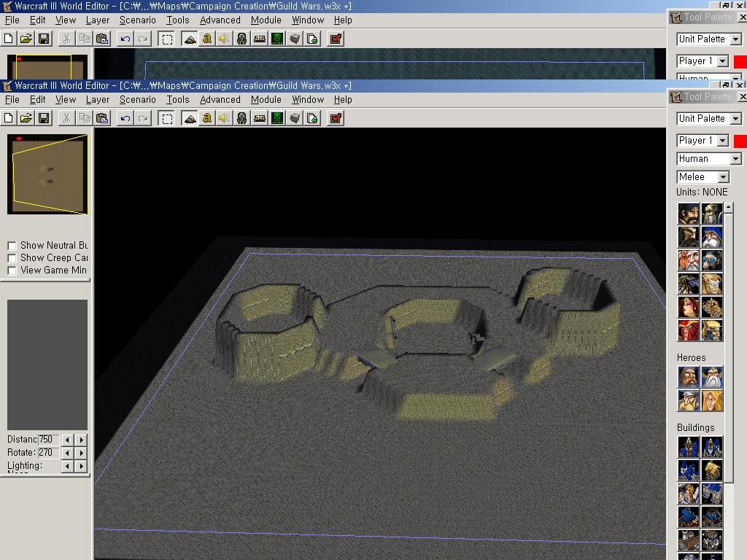Undo last action in front window toolbar
The width and height of the screenshot is (747, 560).
(x=125, y=118)
